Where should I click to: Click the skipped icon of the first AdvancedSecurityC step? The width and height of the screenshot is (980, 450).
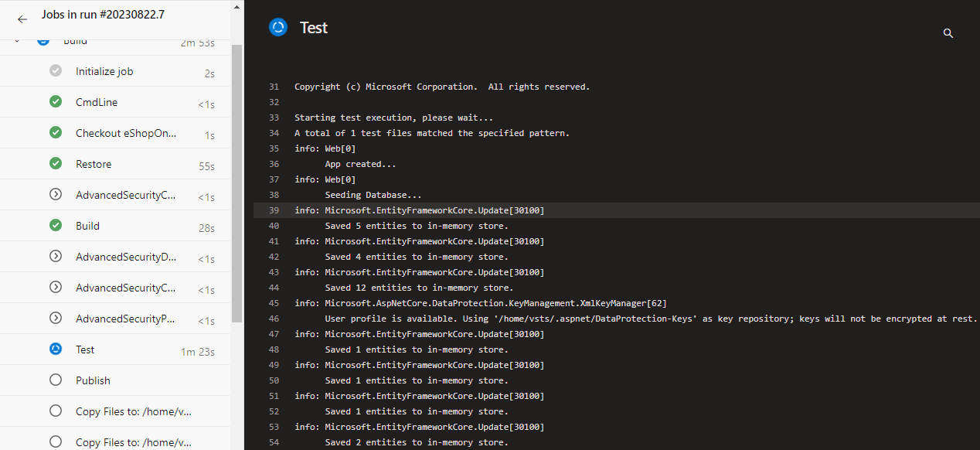(56, 194)
